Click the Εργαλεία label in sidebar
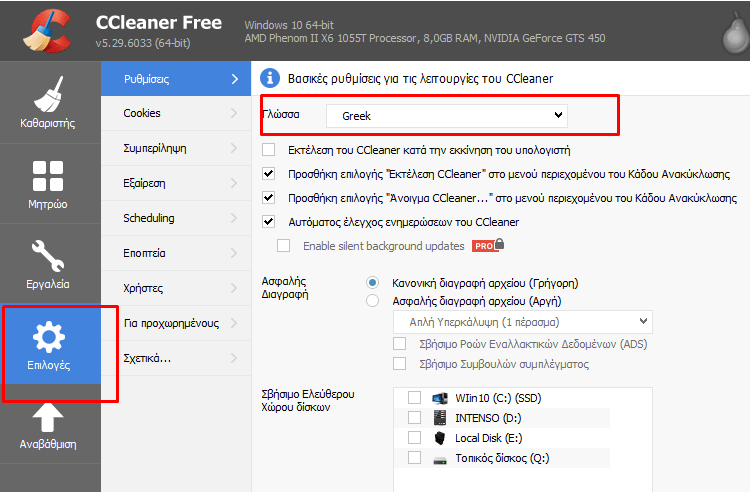750x492 pixels. (x=47, y=284)
